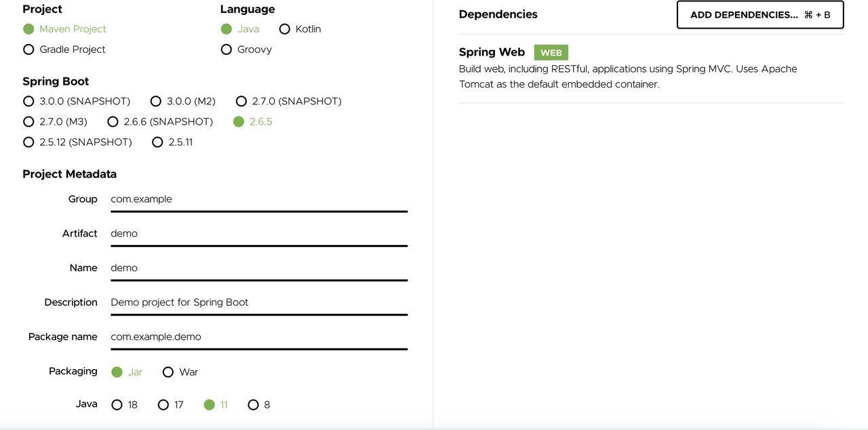Select Gradle Project radio button
The width and height of the screenshot is (868, 430).
click(28, 50)
